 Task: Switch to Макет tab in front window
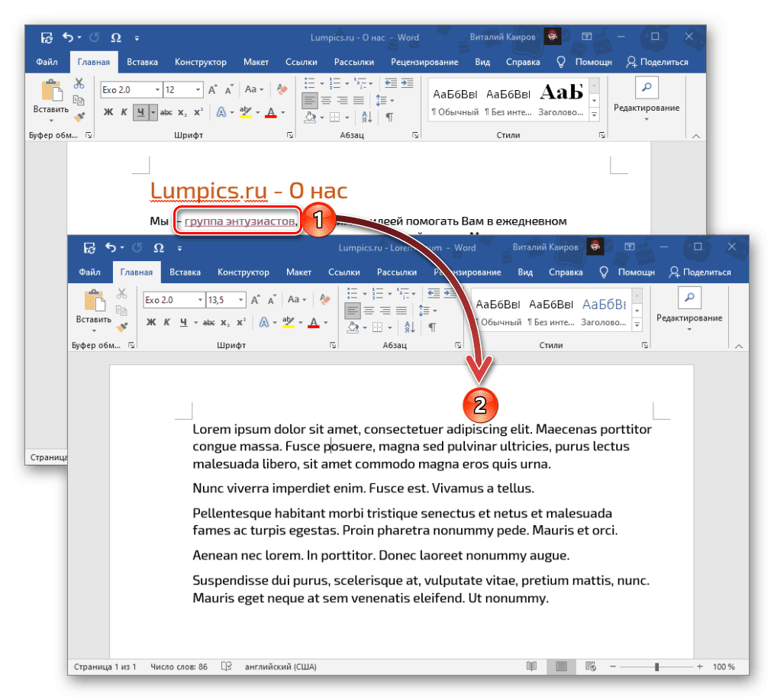(x=298, y=273)
